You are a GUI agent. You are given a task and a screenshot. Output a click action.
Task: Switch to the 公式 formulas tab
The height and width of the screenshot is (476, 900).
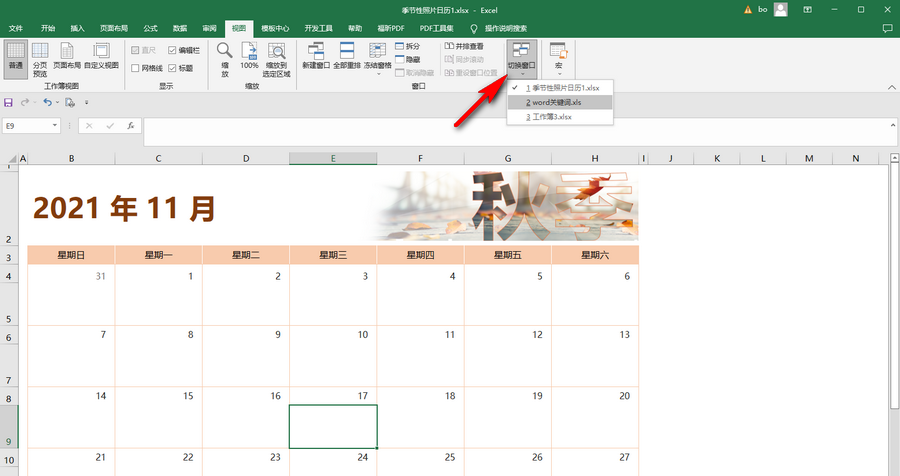[150, 29]
